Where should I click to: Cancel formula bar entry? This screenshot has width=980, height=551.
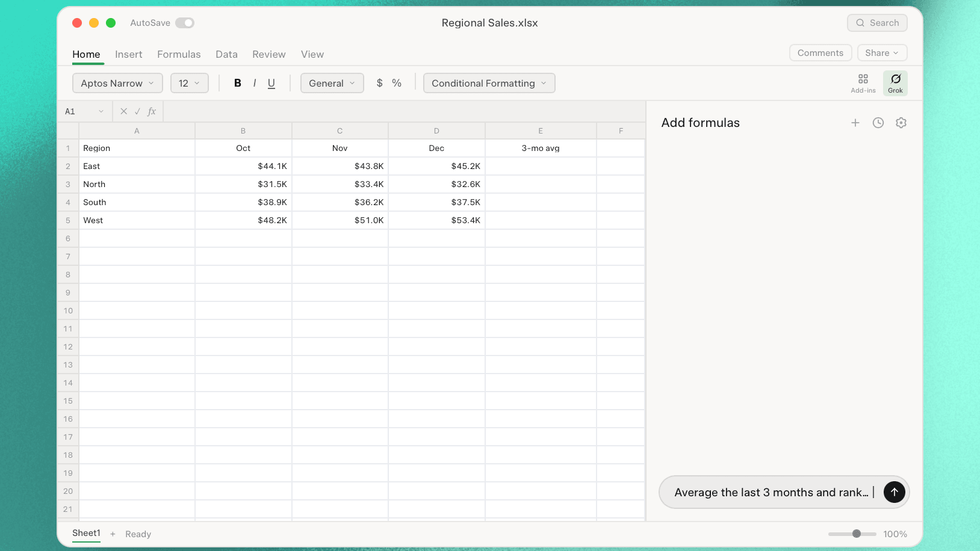tap(124, 111)
